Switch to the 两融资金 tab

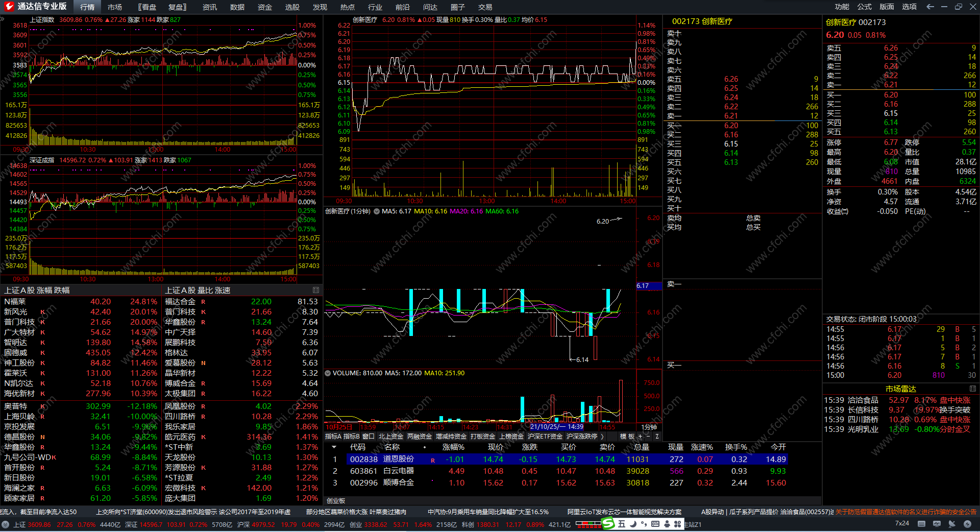420,437
